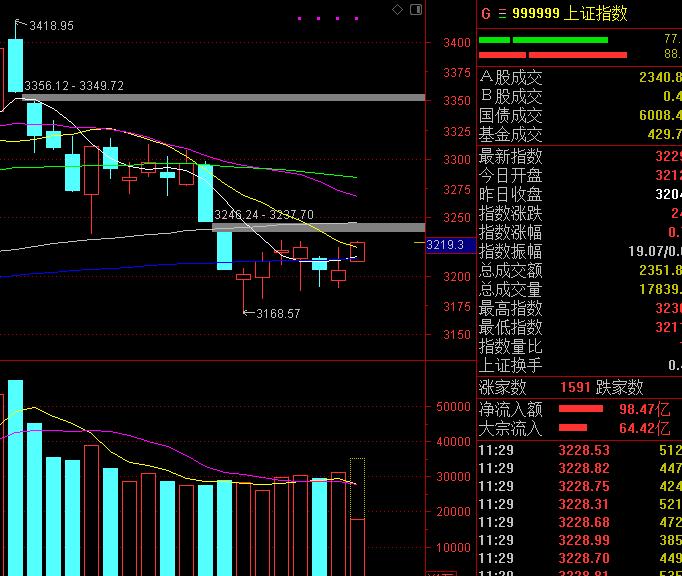Select the 上证换手 row label
Image resolution: width=682 pixels, height=576 pixels.
511,365
